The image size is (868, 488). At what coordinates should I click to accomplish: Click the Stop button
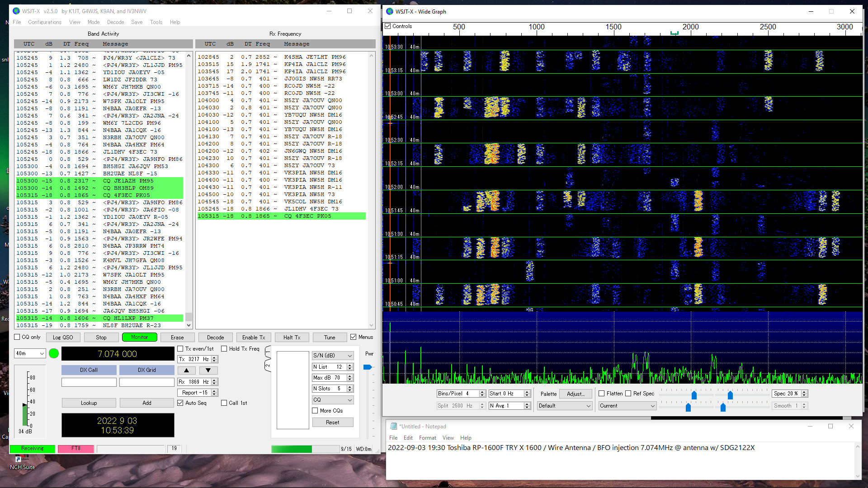click(x=101, y=338)
